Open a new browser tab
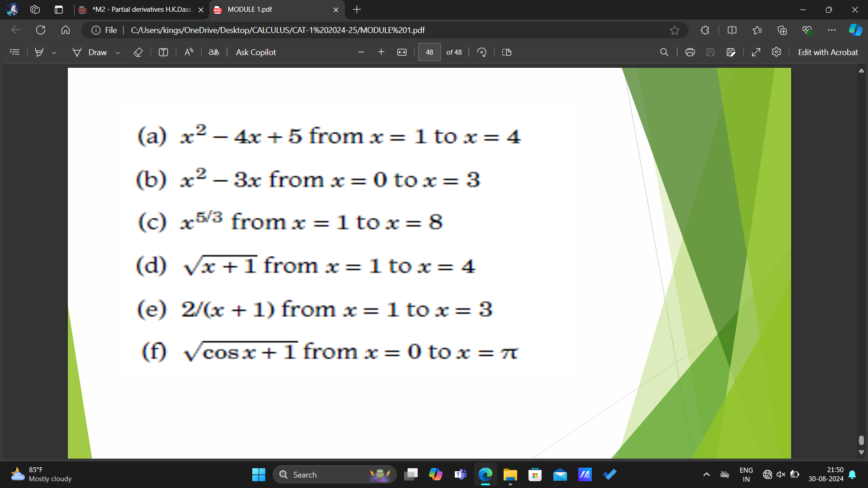The height and width of the screenshot is (488, 868). click(357, 9)
